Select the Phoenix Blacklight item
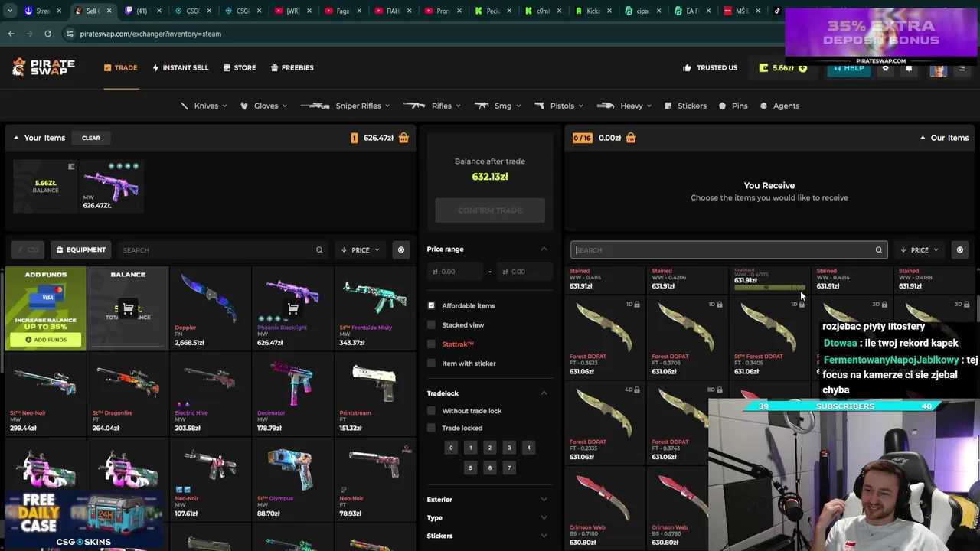Screen dimensions: 980x551 292,308
